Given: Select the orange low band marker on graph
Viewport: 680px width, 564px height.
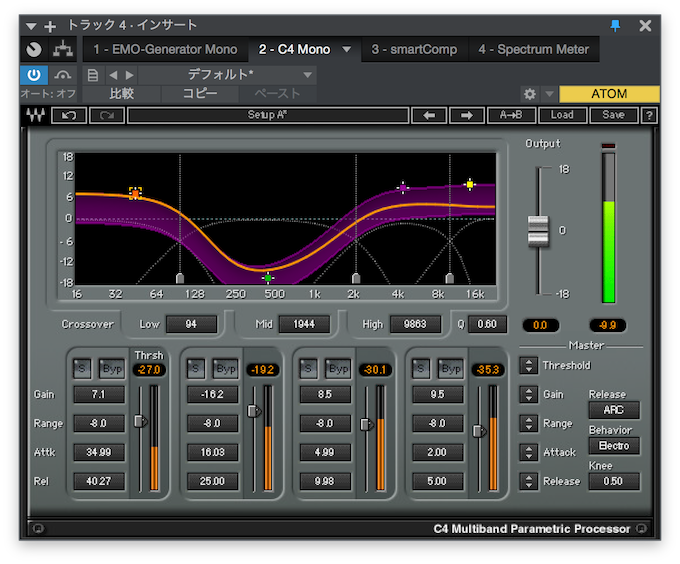Looking at the screenshot, I should 135,193.
